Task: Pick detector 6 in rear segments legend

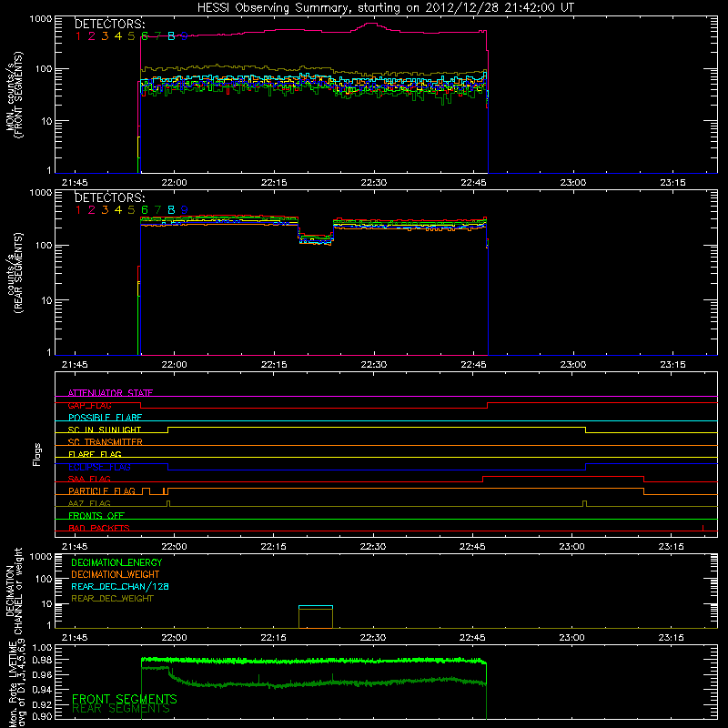Action: pyautogui.click(x=145, y=210)
